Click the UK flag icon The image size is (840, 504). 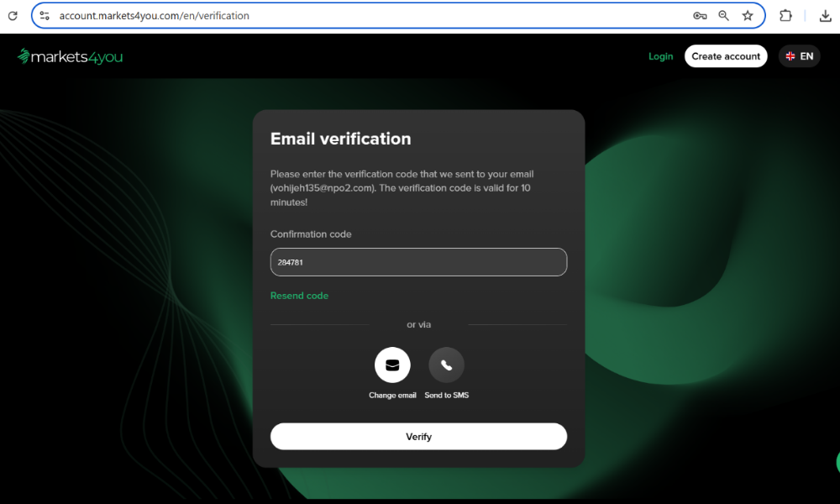coord(790,56)
